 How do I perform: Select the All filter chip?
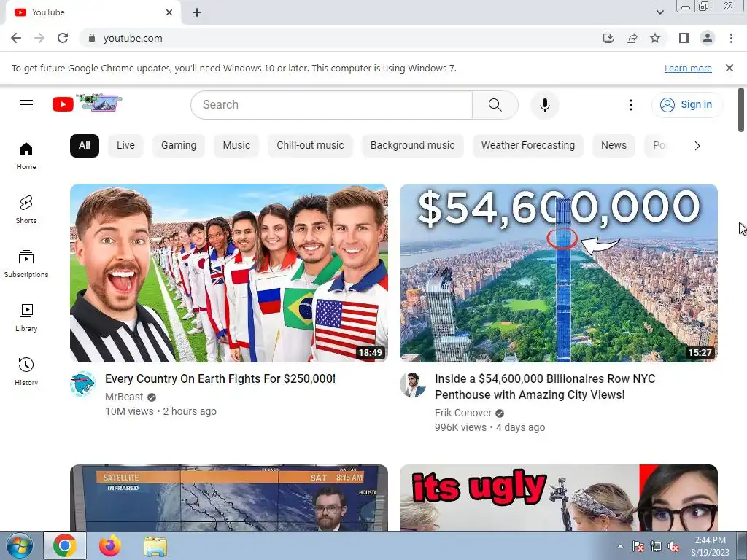(85, 146)
